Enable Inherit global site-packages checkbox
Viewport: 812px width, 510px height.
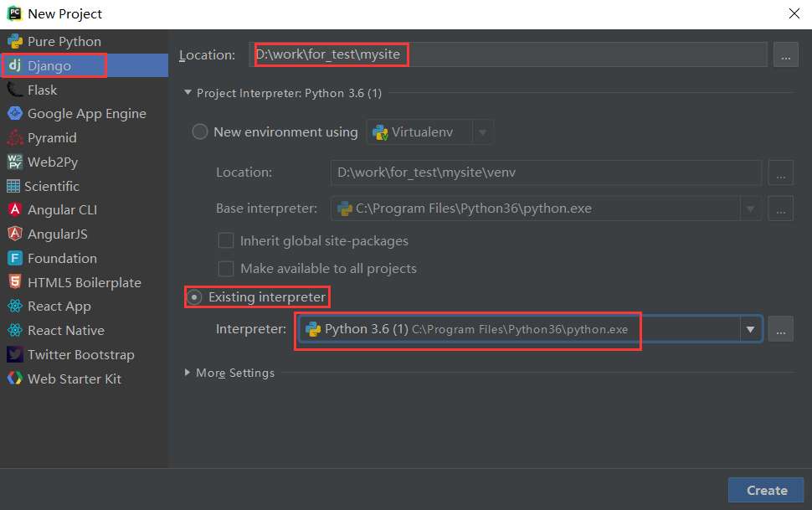226,240
